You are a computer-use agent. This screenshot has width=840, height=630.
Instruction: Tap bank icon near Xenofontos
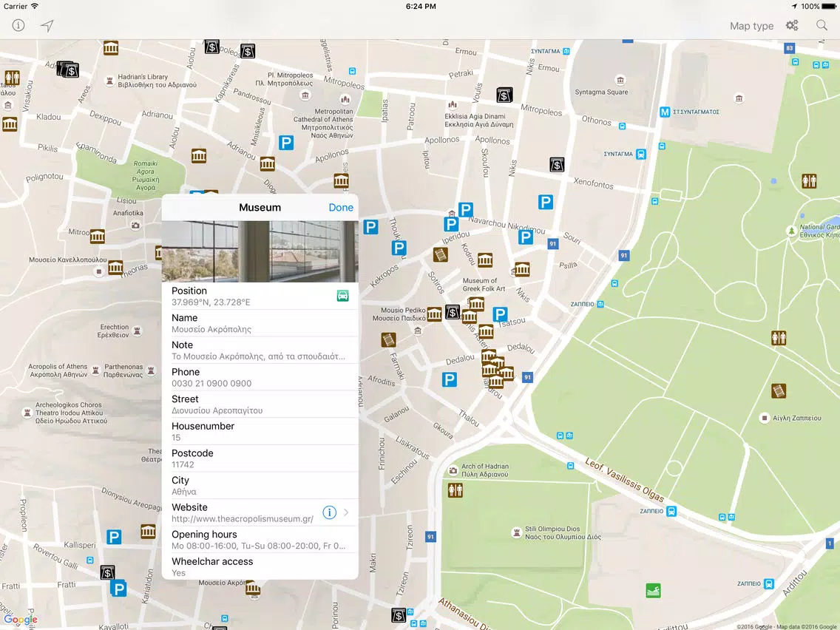click(557, 164)
